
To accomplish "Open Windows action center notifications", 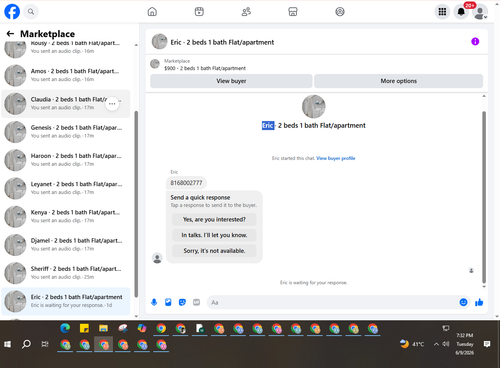I will pos(487,344).
